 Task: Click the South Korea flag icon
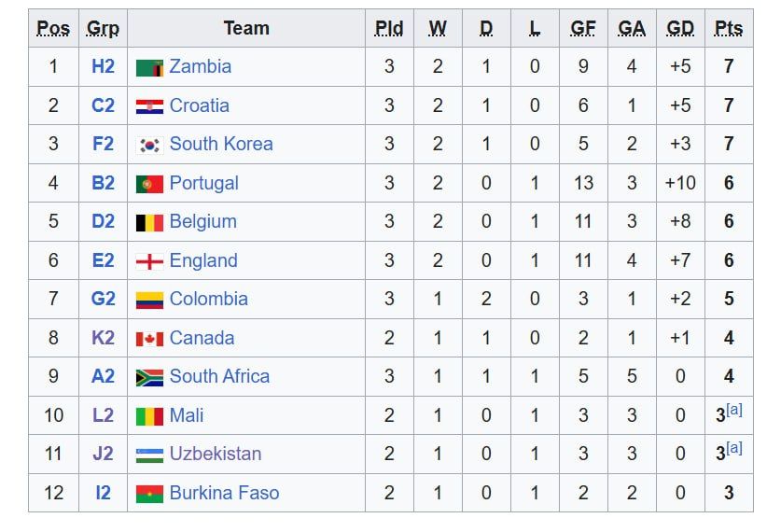coord(149,146)
